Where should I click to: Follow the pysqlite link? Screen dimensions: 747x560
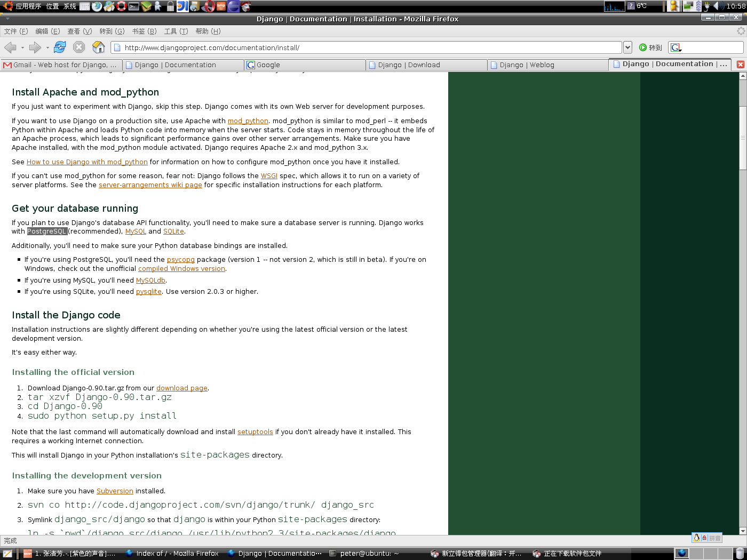coord(149,292)
